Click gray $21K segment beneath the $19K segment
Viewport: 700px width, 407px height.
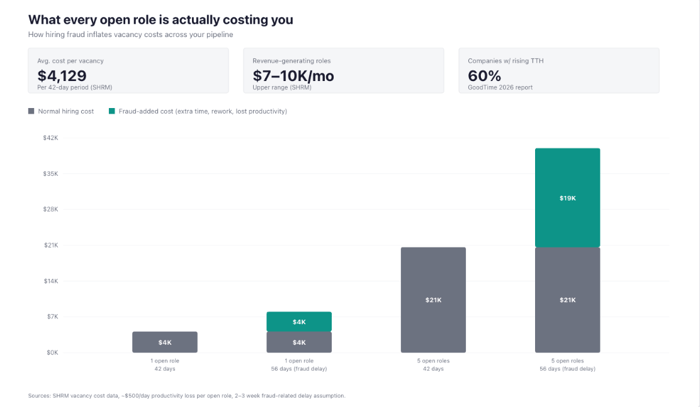[567, 300]
